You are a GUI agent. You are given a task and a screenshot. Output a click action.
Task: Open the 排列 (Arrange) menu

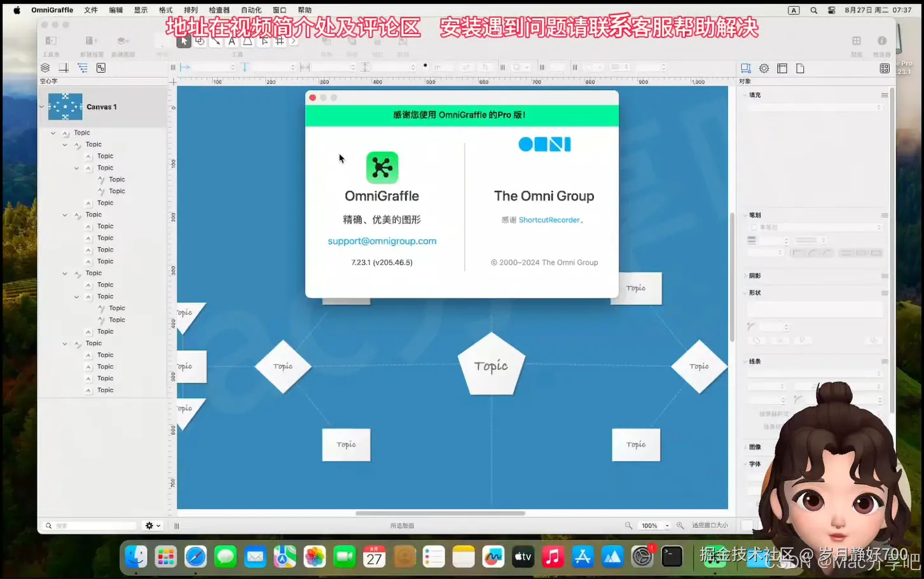pos(191,10)
